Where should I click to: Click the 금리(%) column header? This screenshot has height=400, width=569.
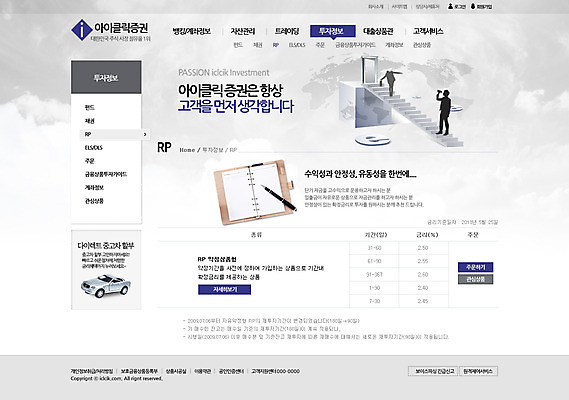[427, 235]
